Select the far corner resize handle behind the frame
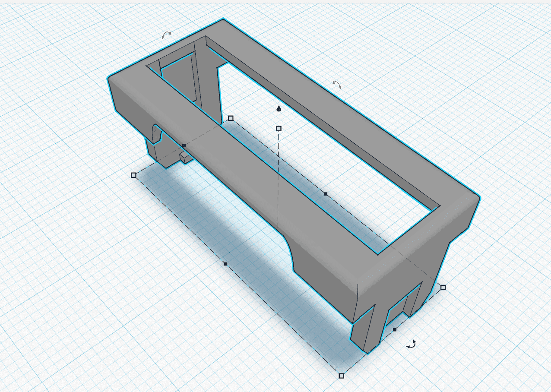 pyautogui.click(x=231, y=118)
